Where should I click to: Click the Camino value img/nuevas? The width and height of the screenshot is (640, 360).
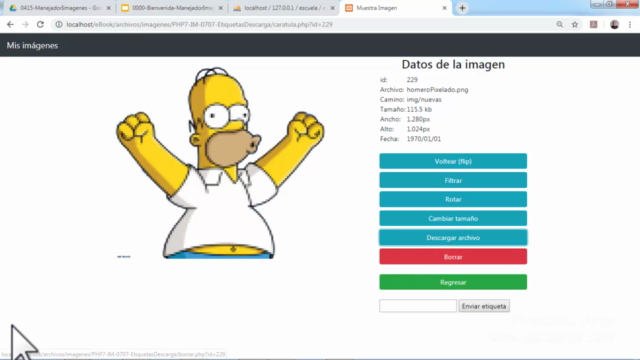424,99
